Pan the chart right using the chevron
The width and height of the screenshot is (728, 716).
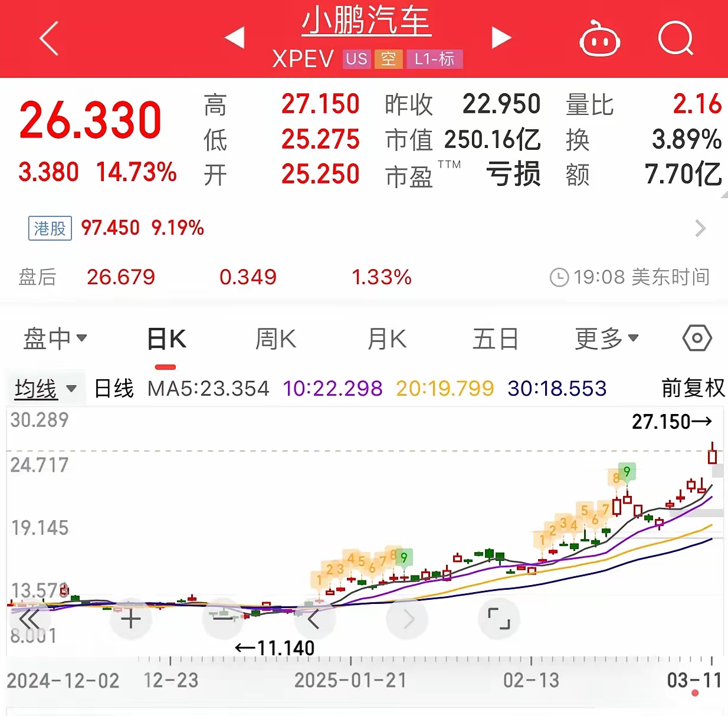[406, 619]
